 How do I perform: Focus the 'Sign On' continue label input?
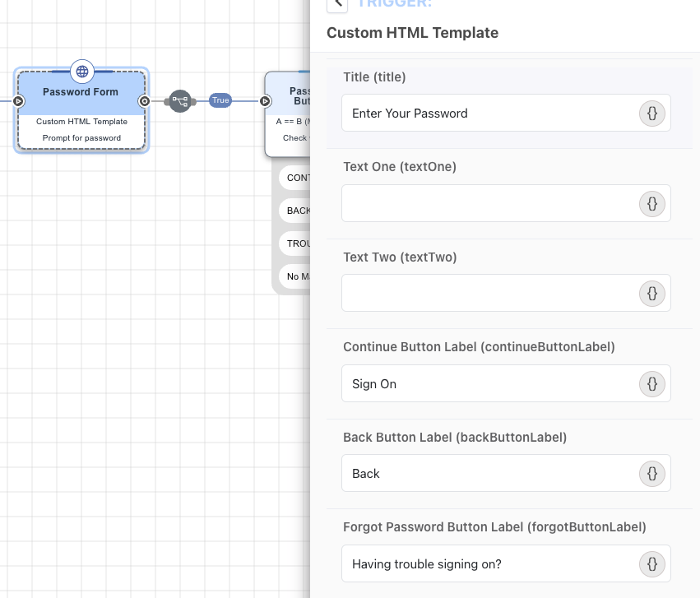489,384
